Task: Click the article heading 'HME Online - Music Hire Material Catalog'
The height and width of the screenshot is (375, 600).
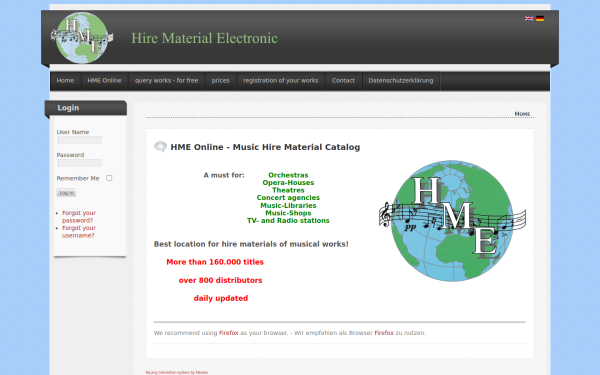Action: tap(265, 147)
